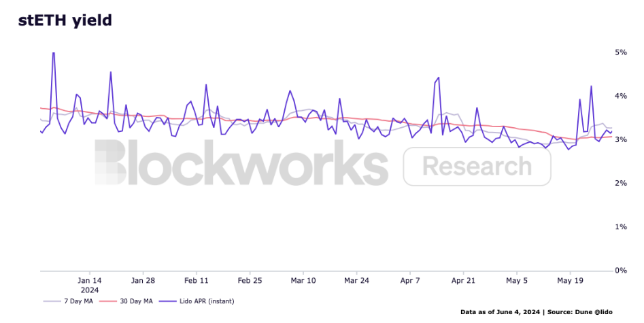The height and width of the screenshot is (323, 644).
Task: Toggle the 7 Day MA legend entry
Action: point(68,301)
